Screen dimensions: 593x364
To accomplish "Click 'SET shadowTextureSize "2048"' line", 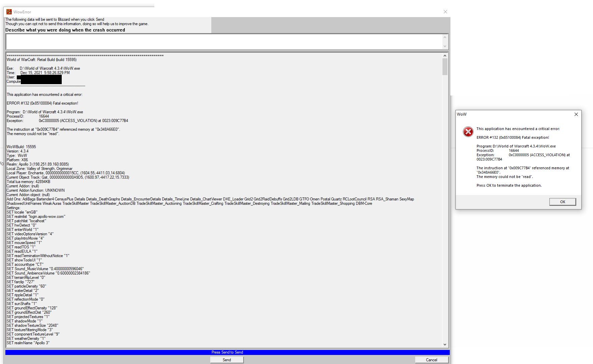I will pyautogui.click(x=33, y=325).
